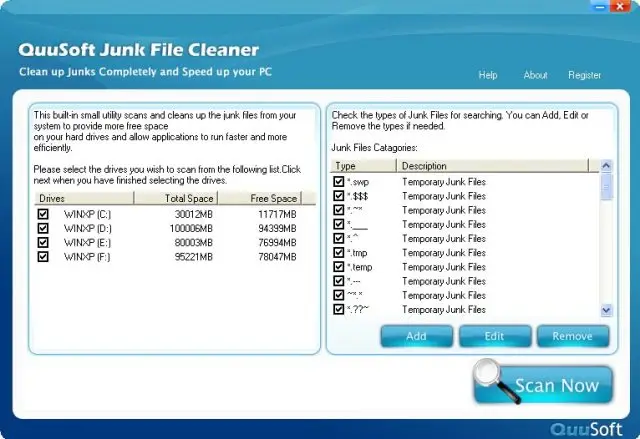Viewport: 640px width, 439px height.
Task: Click the junk list scrollbar thumb
Action: click(607, 187)
